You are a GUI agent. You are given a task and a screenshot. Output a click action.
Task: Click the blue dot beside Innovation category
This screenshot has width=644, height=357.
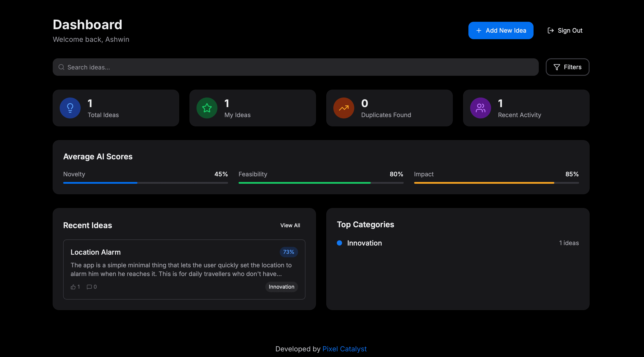pyautogui.click(x=339, y=243)
